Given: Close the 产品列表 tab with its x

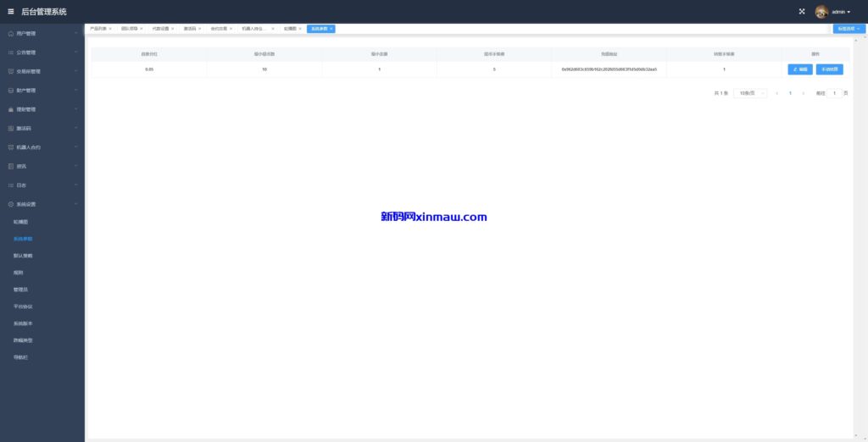Looking at the screenshot, I should [110, 29].
